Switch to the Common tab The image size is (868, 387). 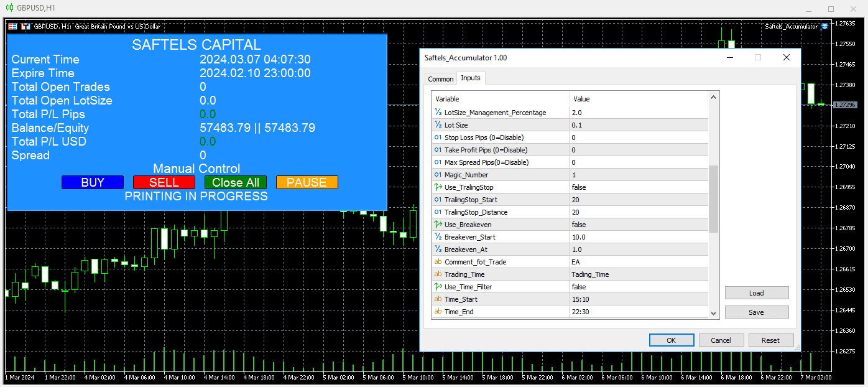[x=440, y=79]
